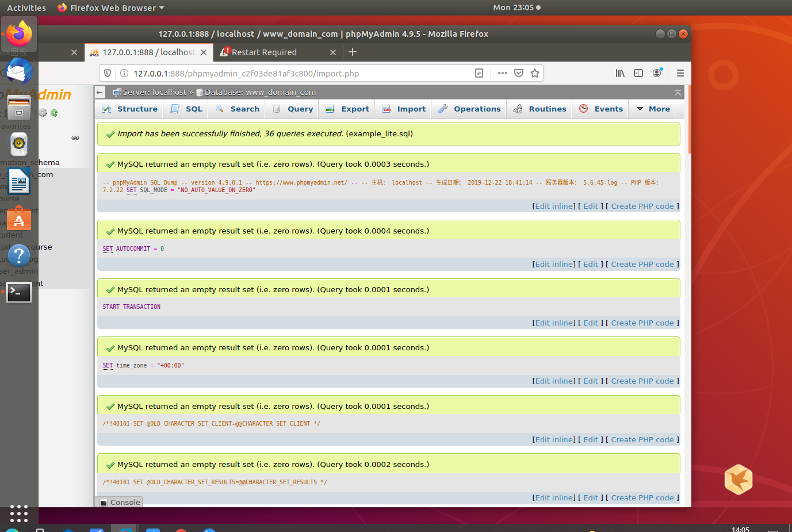Close the 127.0.0.1:888 localhost tab
This screenshot has height=532, width=792.
coord(204,52)
